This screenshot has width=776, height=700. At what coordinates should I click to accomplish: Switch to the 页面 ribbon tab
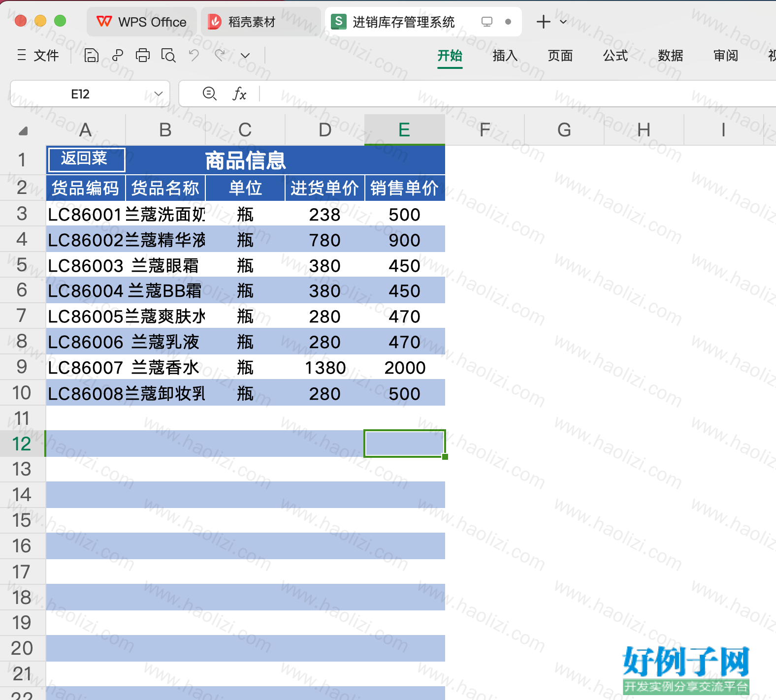[x=560, y=56]
